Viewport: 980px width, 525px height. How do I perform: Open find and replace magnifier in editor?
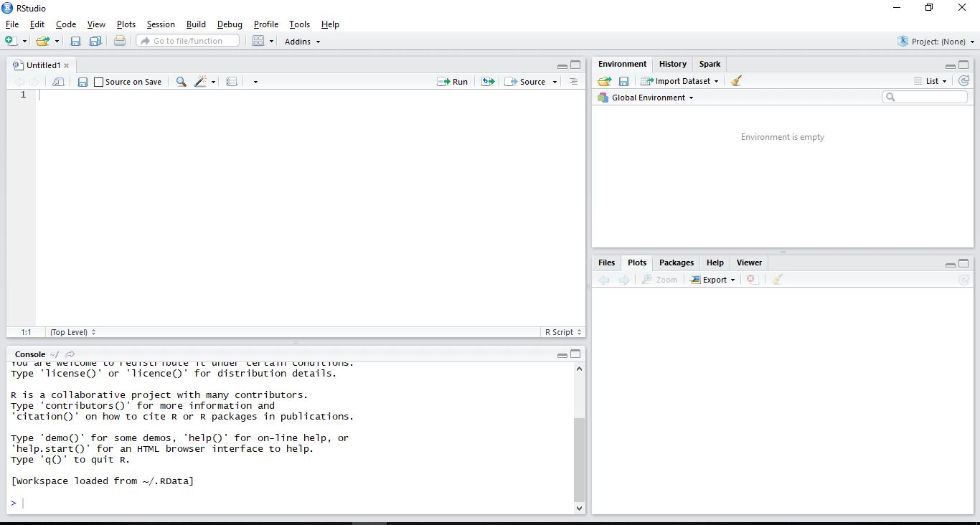(x=181, y=82)
